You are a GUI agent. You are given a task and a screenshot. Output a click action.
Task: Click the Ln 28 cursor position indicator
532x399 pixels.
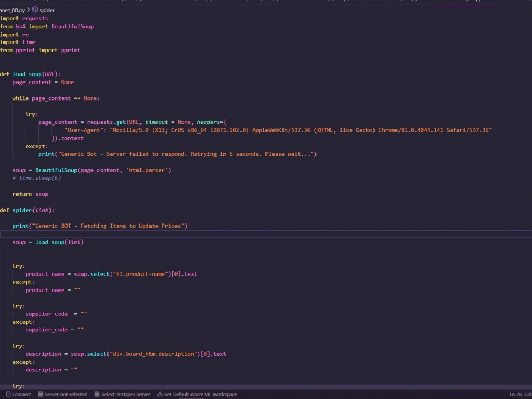click(520, 394)
